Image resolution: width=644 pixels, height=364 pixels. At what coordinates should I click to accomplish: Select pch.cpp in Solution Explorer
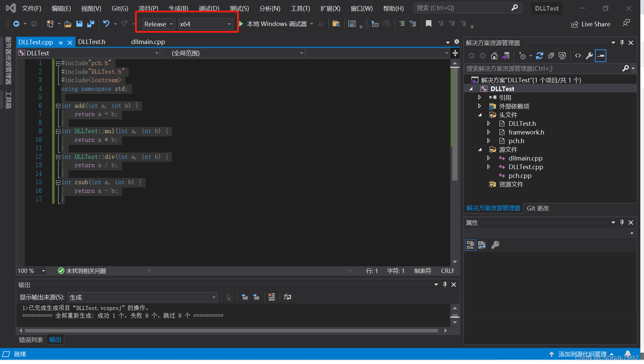520,176
